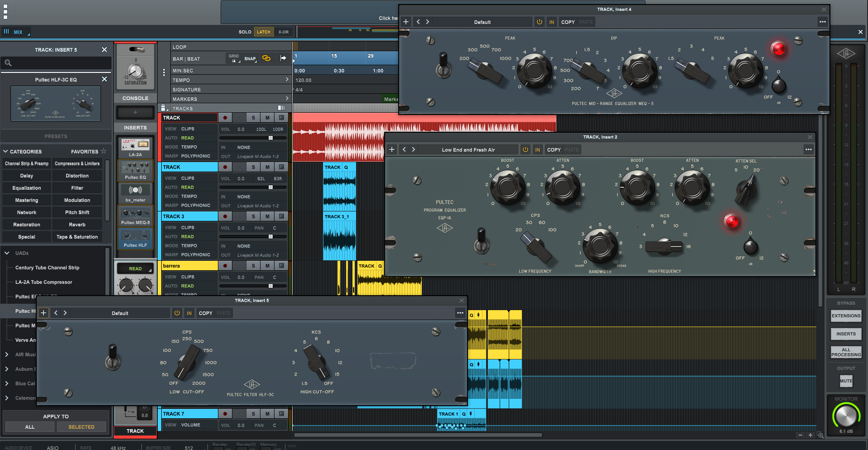This screenshot has height=450, width=868.
Task: Select the Equalization category
Action: 27,188
